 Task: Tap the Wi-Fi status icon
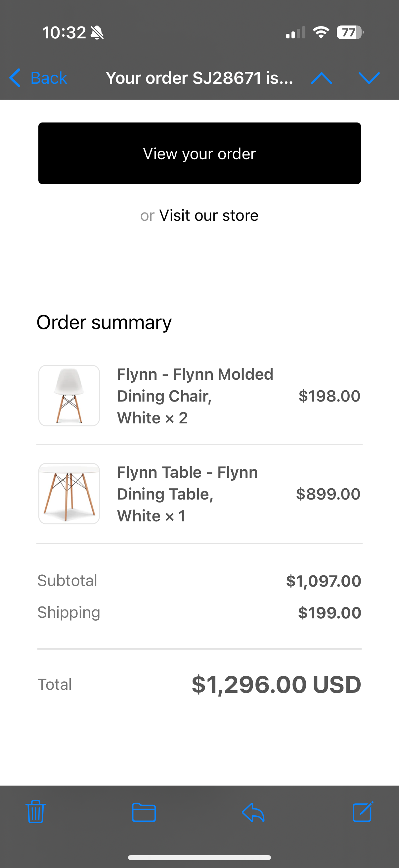[321, 33]
